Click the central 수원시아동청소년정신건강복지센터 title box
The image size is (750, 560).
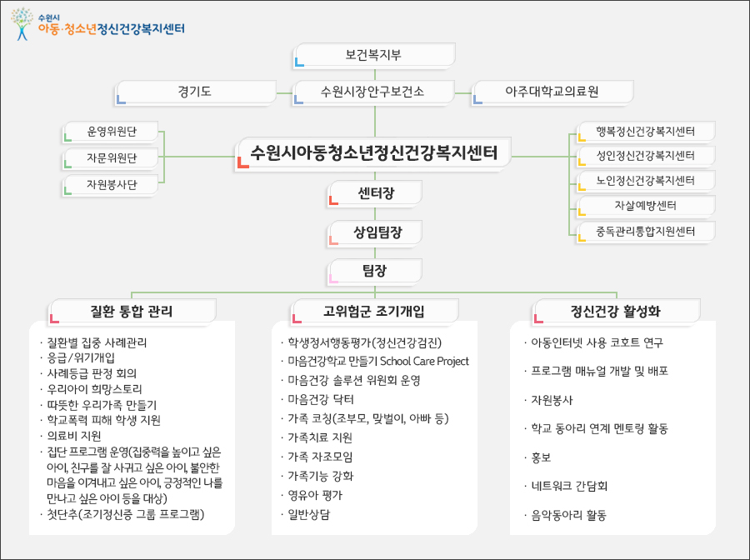pos(374,153)
